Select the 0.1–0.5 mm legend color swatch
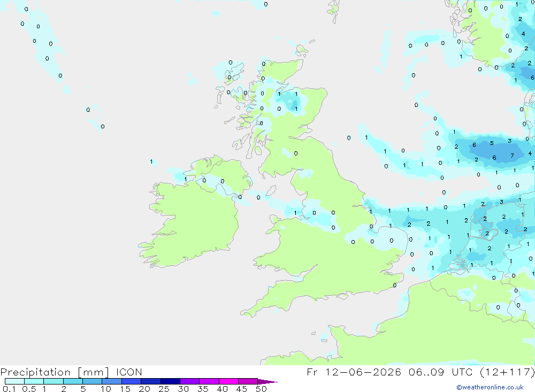 click(14, 381)
